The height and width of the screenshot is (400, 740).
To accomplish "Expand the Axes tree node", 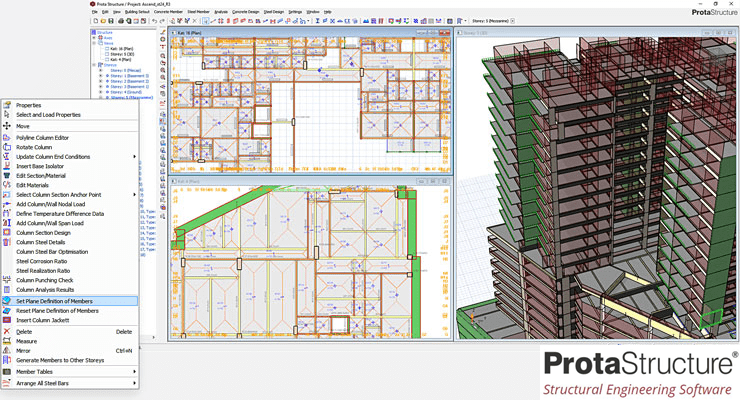I will [94, 38].
